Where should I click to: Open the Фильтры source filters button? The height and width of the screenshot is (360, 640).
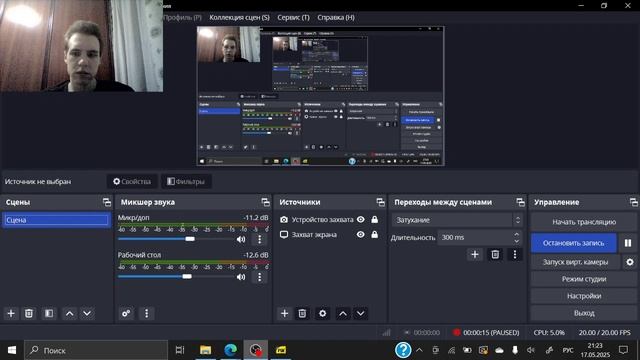coord(186,182)
